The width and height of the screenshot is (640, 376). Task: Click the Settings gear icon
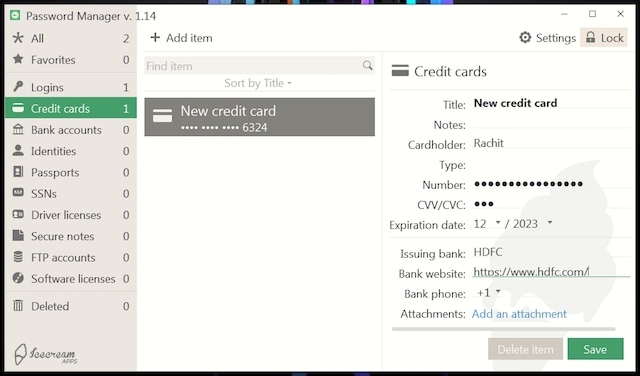[x=525, y=38]
